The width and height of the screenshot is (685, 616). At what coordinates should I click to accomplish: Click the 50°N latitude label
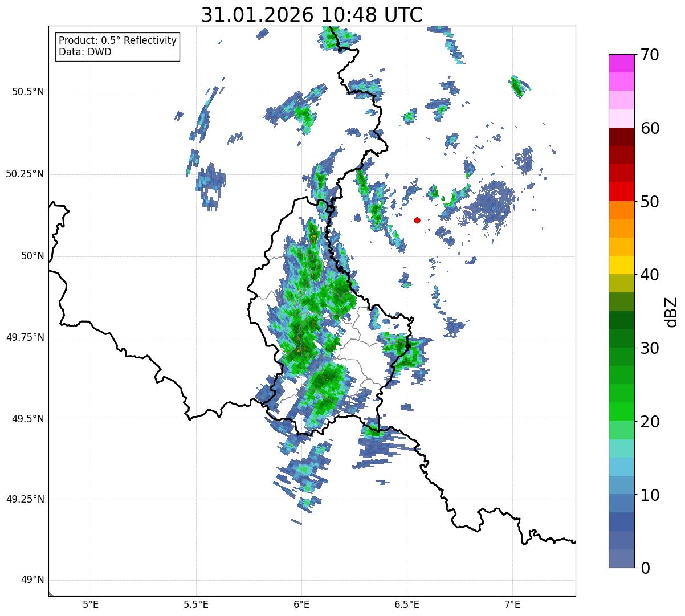(32, 256)
